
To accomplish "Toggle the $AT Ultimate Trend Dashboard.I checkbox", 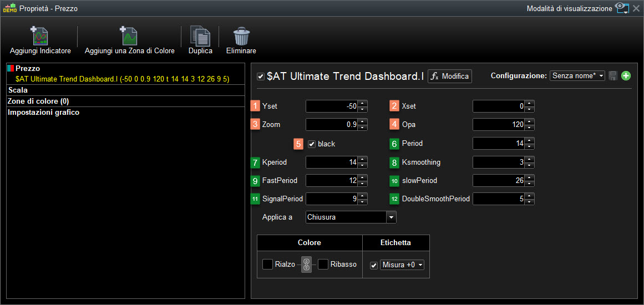I will (260, 76).
